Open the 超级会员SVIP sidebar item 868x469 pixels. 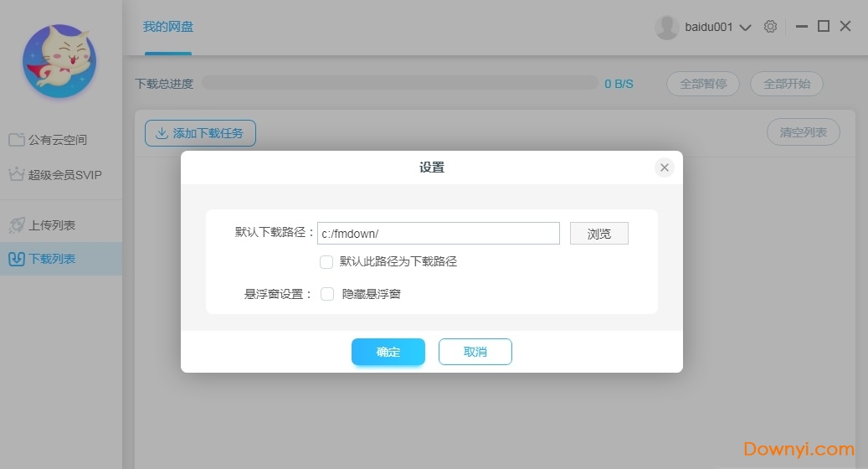pos(61,175)
